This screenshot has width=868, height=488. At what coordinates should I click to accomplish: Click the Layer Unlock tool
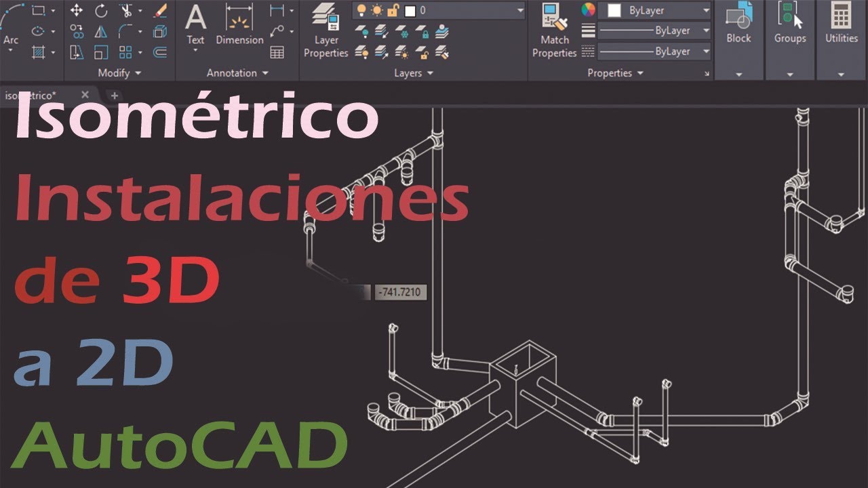tap(422, 51)
